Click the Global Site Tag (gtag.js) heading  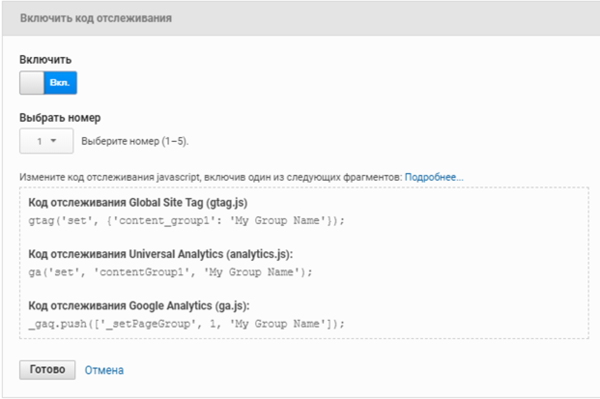click(138, 202)
